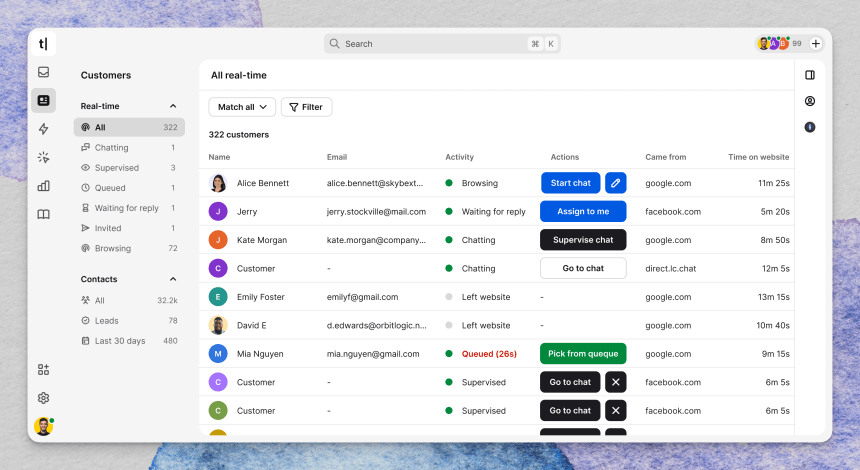Click the Name column header
Screen dimensions: 860x470
219,157
